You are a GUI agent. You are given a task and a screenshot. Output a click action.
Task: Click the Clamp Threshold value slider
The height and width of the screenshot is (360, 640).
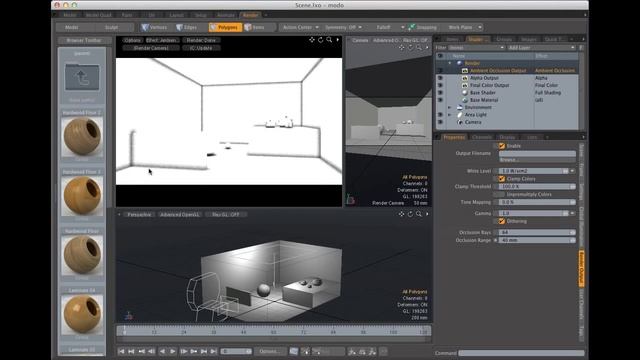click(x=537, y=187)
